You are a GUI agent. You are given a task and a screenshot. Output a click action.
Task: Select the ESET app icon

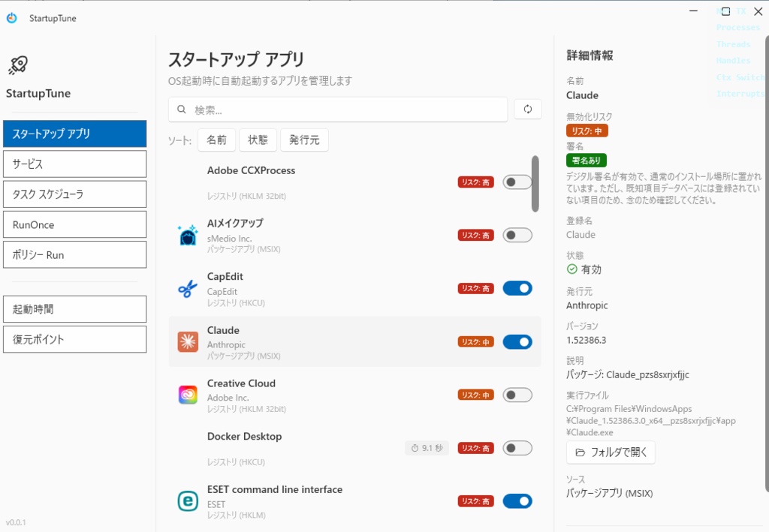click(x=188, y=501)
